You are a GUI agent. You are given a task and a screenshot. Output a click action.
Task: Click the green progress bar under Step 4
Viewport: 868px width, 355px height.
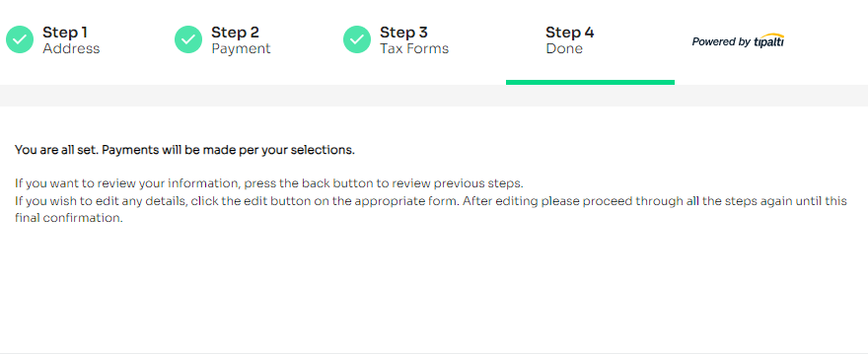pyautogui.click(x=590, y=83)
